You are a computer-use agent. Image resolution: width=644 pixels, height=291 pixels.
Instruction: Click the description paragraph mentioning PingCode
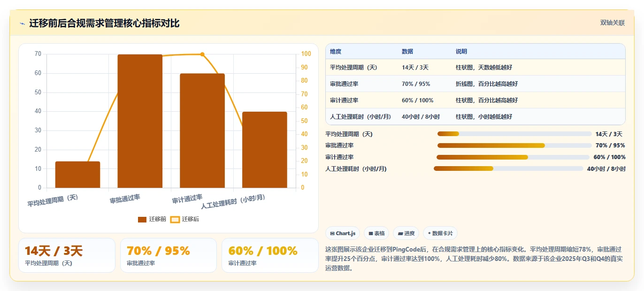click(x=475, y=259)
